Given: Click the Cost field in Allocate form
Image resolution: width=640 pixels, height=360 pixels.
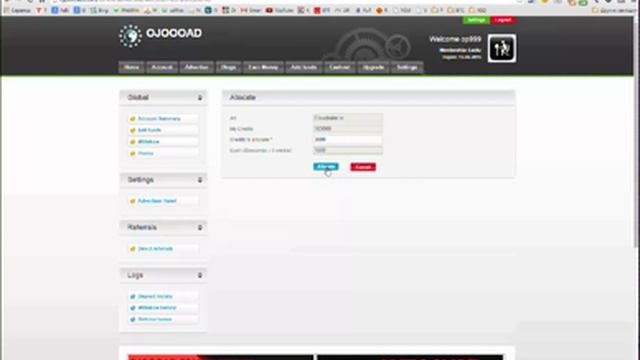Looking at the screenshot, I should coord(348,151).
